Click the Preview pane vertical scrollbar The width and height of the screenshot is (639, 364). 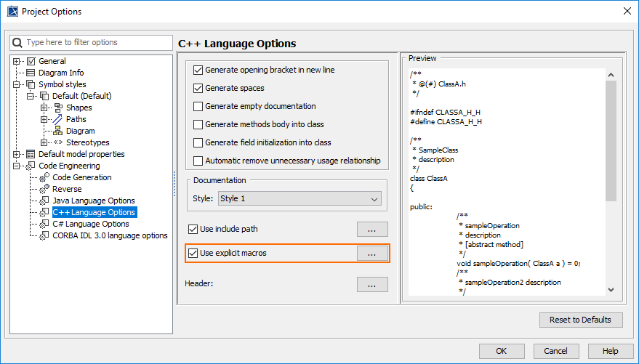click(x=611, y=139)
